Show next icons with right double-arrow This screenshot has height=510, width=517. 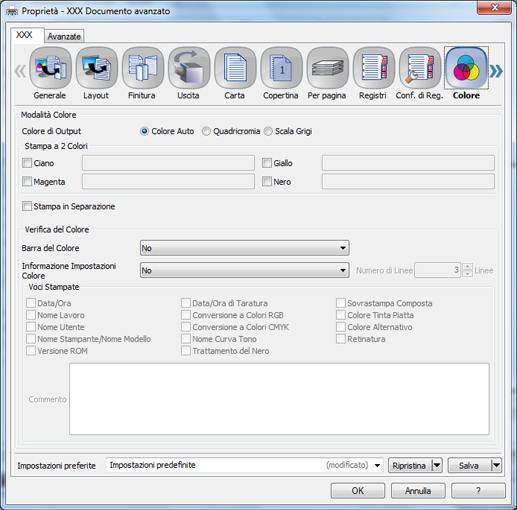point(496,71)
